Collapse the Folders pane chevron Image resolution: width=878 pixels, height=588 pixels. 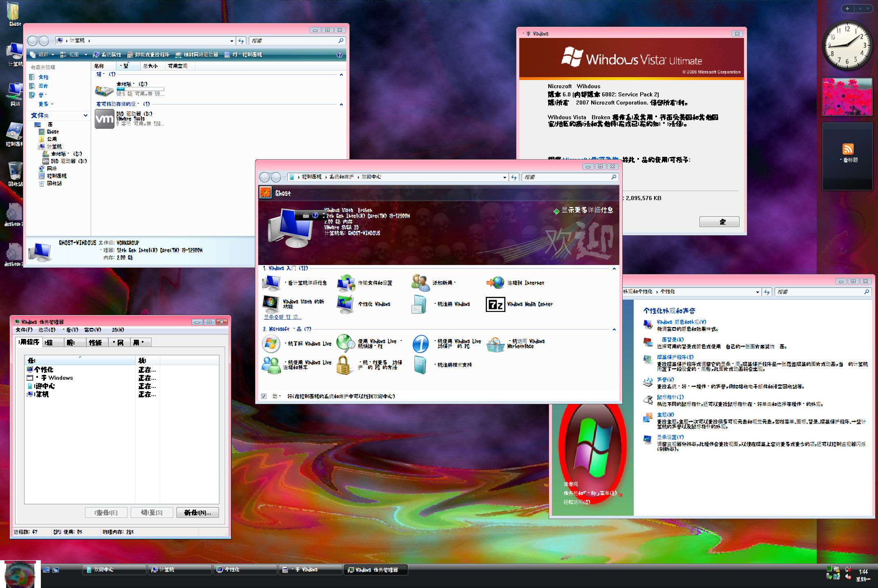(x=85, y=116)
